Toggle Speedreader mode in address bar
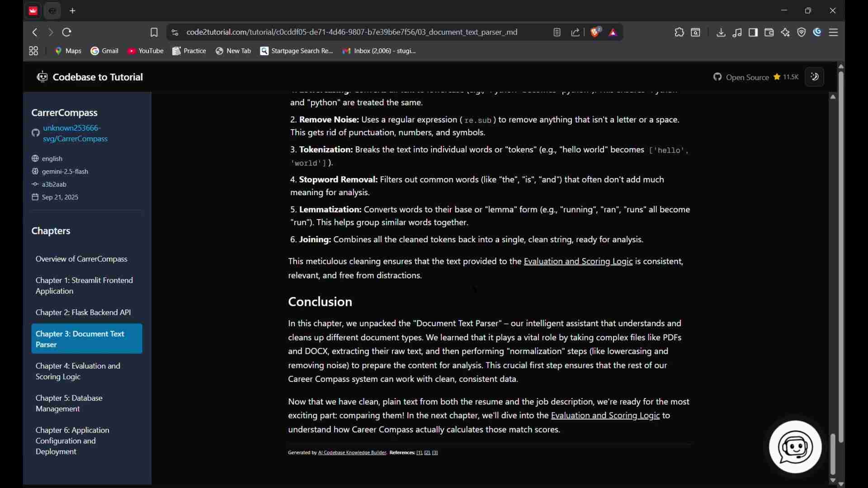 point(557,33)
